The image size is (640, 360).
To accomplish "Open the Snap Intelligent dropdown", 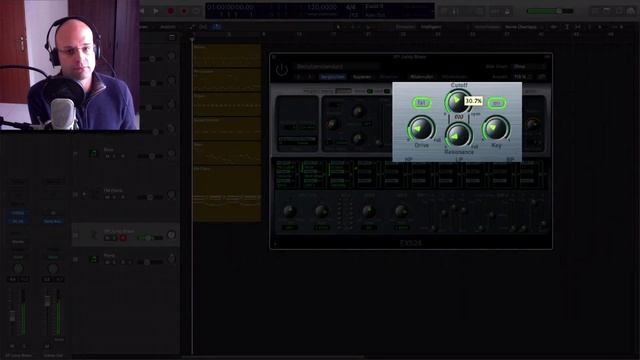I will tap(431, 27).
